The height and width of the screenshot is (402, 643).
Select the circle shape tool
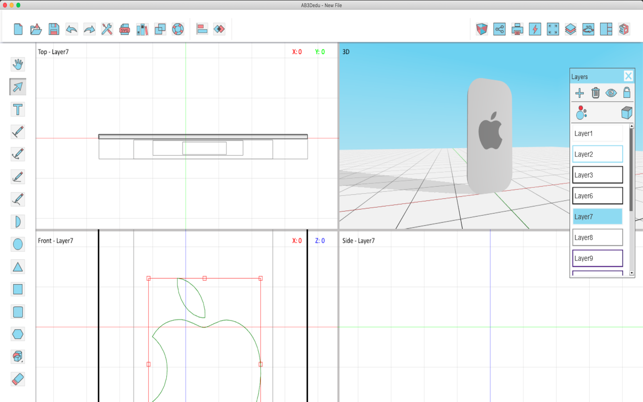(18, 244)
